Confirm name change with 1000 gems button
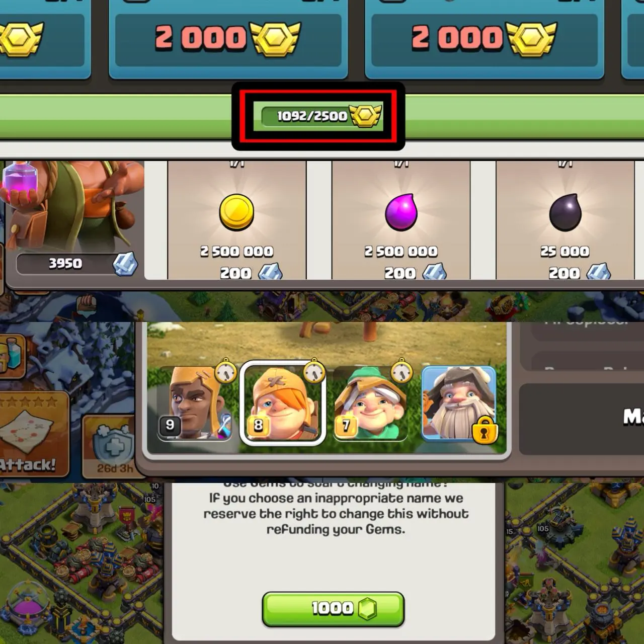644x644 pixels. (x=333, y=609)
